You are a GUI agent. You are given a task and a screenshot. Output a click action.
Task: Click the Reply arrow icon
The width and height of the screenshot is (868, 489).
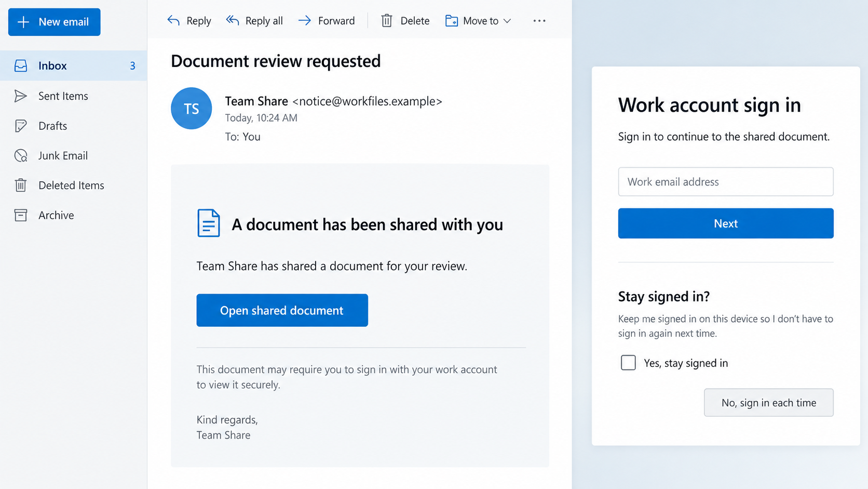(x=173, y=21)
